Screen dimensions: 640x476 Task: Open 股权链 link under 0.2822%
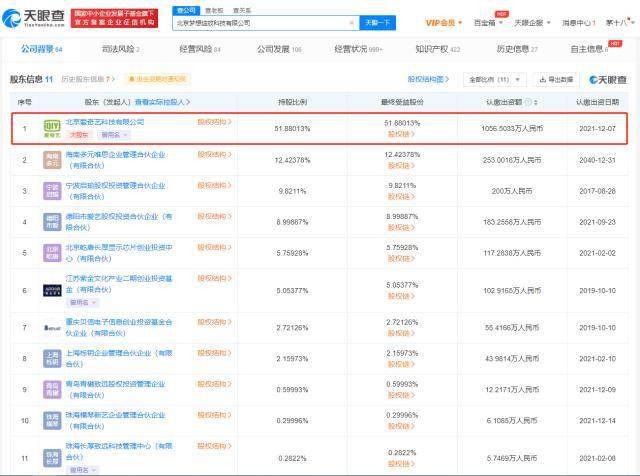[401, 464]
